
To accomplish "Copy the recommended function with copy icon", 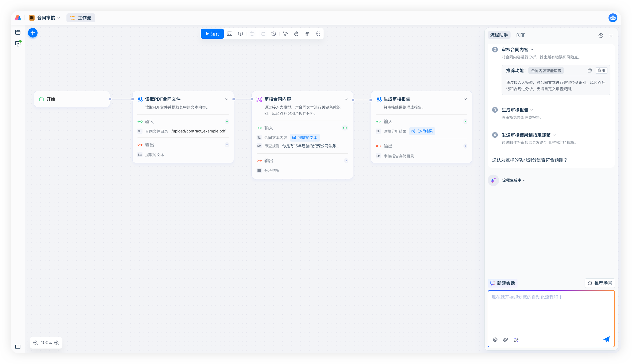I will pyautogui.click(x=590, y=71).
